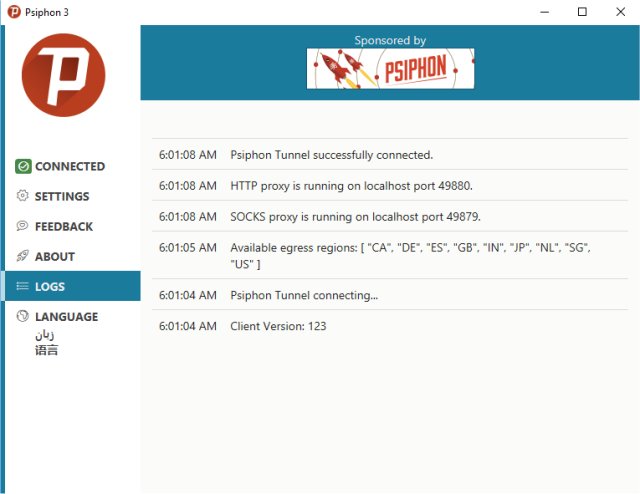Open the LANGUAGE tab
The width and height of the screenshot is (640, 494).
73,316
